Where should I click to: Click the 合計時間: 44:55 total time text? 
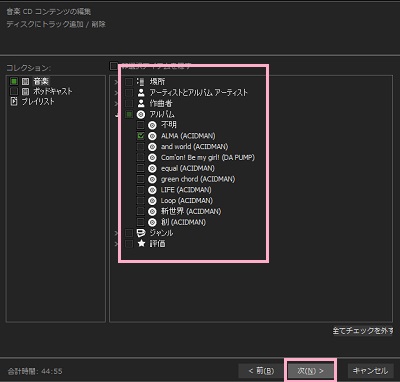(35, 371)
